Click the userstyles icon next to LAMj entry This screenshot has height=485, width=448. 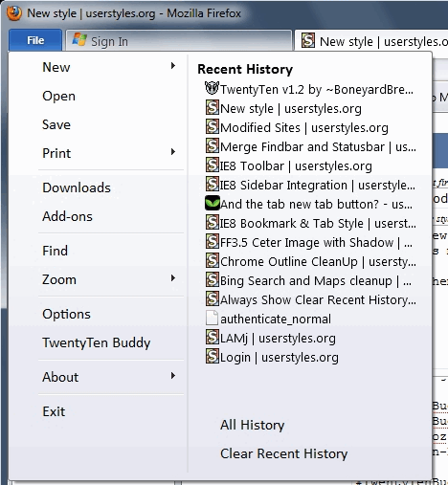point(212,337)
